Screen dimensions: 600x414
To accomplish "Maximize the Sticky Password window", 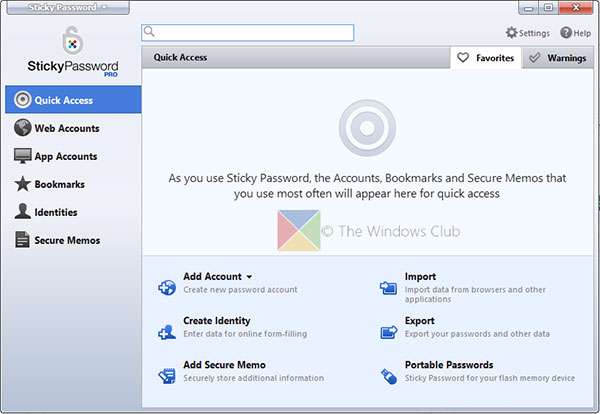I will [x=548, y=8].
